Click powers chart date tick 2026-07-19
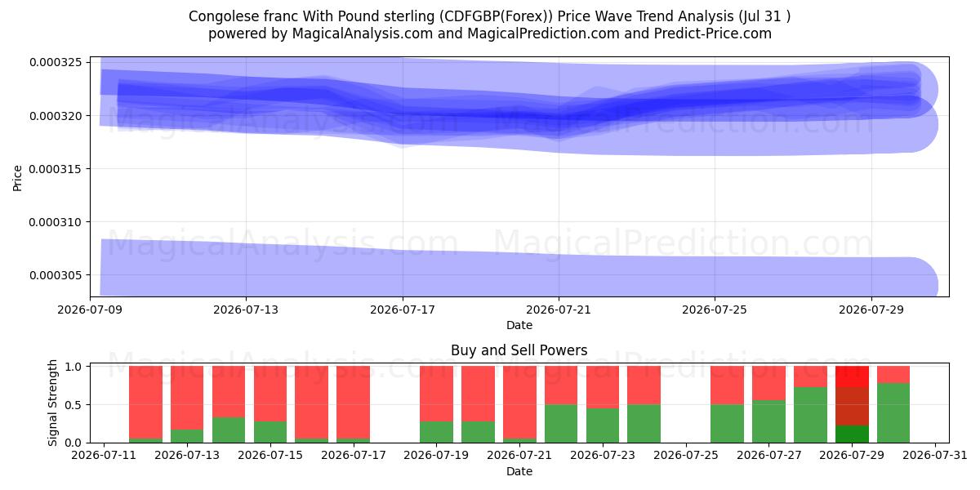The image size is (980, 490). (x=436, y=456)
